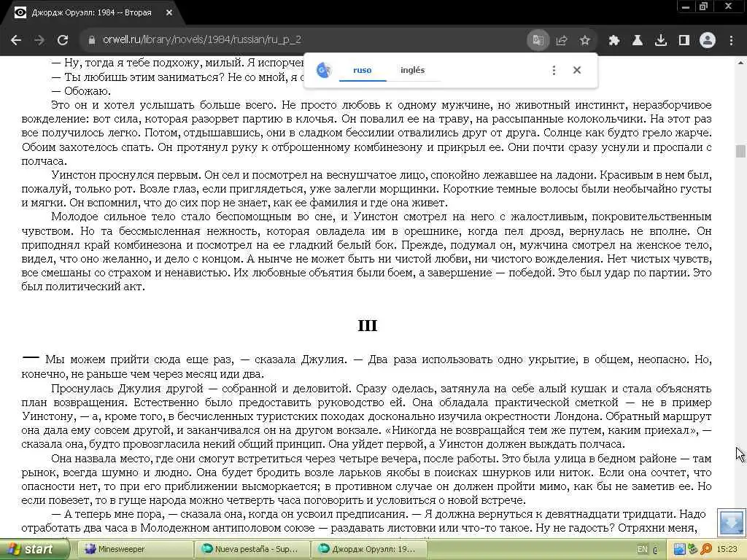
Task: Open the browser Downloads icon
Action: (x=661, y=41)
